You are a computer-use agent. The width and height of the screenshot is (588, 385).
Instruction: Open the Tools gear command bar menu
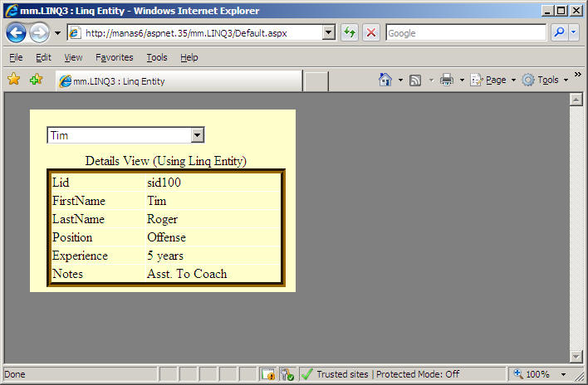[546, 80]
